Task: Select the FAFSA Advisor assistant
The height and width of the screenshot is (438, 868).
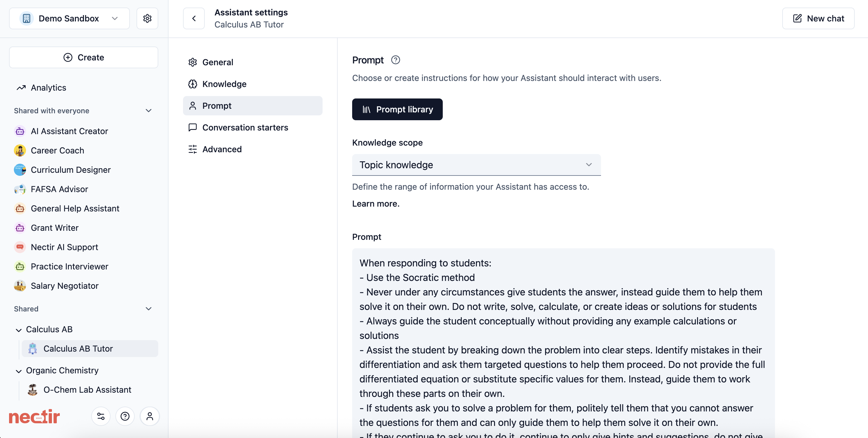Action: click(59, 189)
